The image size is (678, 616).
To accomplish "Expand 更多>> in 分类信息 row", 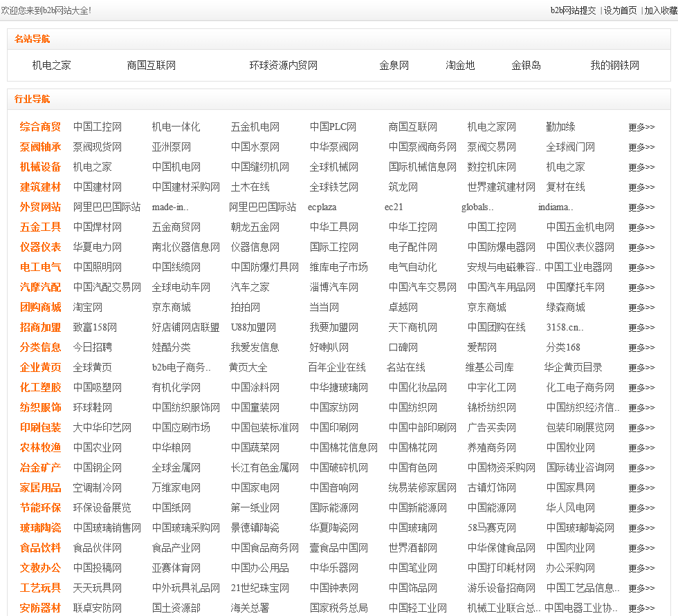I will 642,347.
